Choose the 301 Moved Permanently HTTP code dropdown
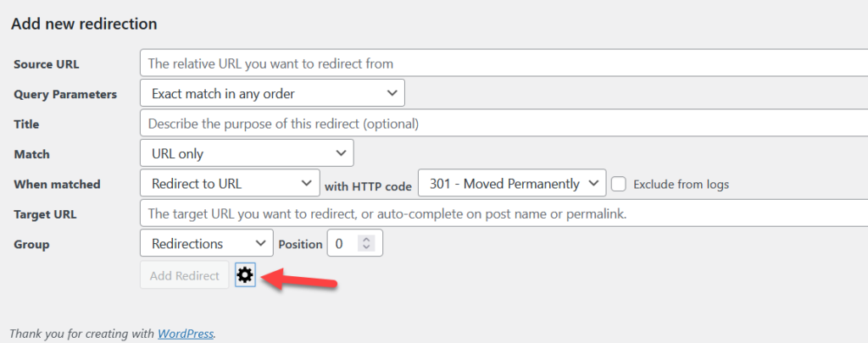 point(512,183)
